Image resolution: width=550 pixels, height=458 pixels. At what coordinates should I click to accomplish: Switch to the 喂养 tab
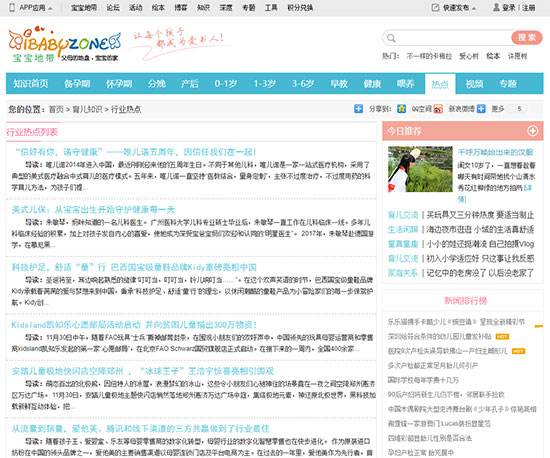tap(405, 83)
